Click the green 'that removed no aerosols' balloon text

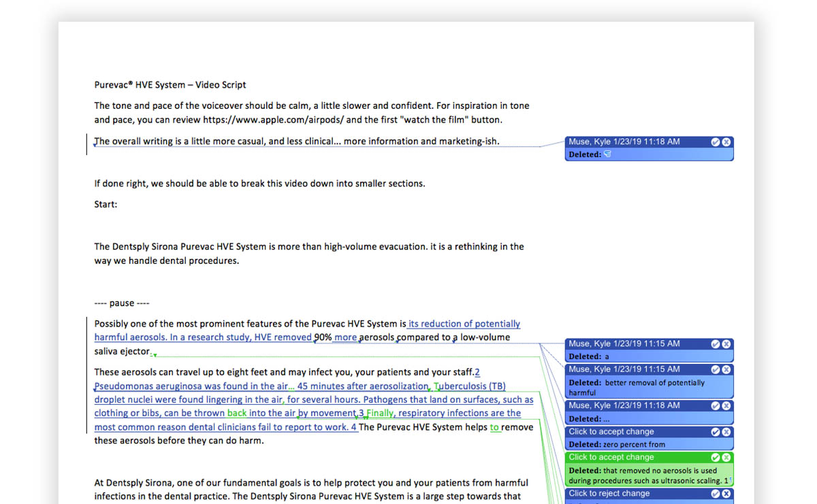(648, 475)
